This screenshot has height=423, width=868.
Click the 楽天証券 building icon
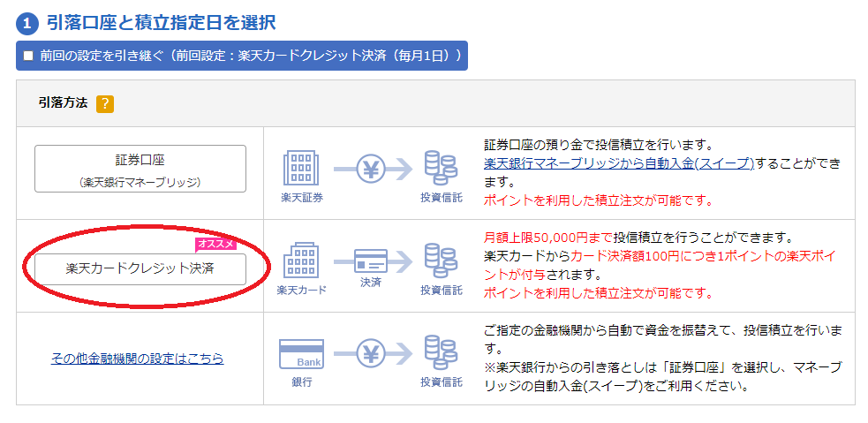[301, 169]
